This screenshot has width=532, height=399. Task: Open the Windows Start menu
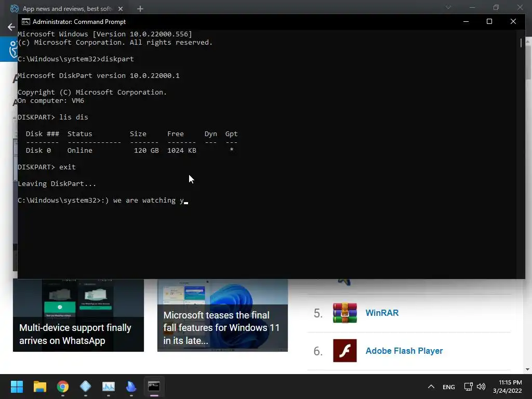click(17, 387)
